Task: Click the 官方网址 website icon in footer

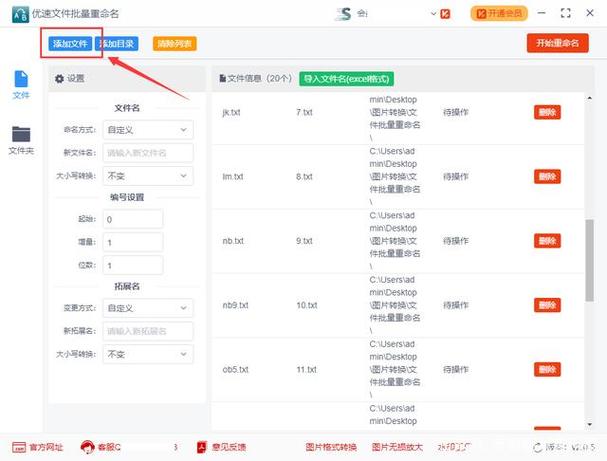Action: coord(19,447)
